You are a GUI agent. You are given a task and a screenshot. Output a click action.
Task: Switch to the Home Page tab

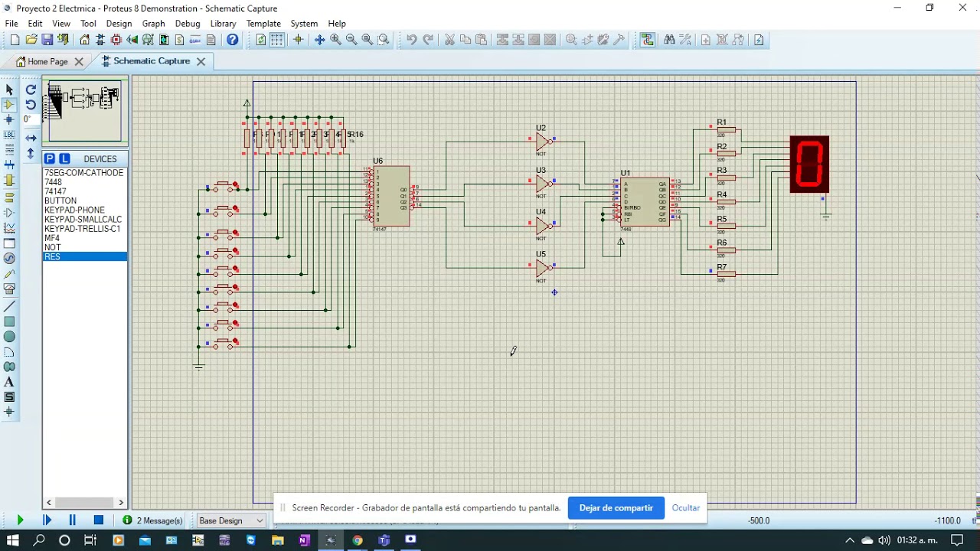(42, 61)
